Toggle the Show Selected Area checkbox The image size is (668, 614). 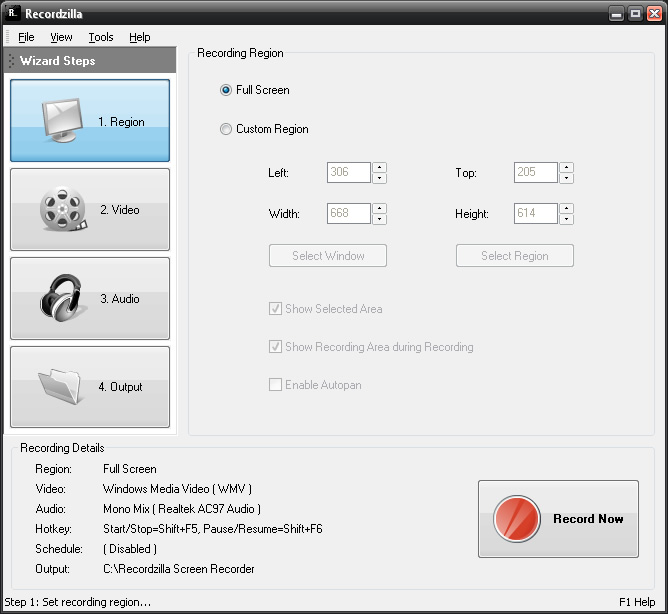[275, 309]
